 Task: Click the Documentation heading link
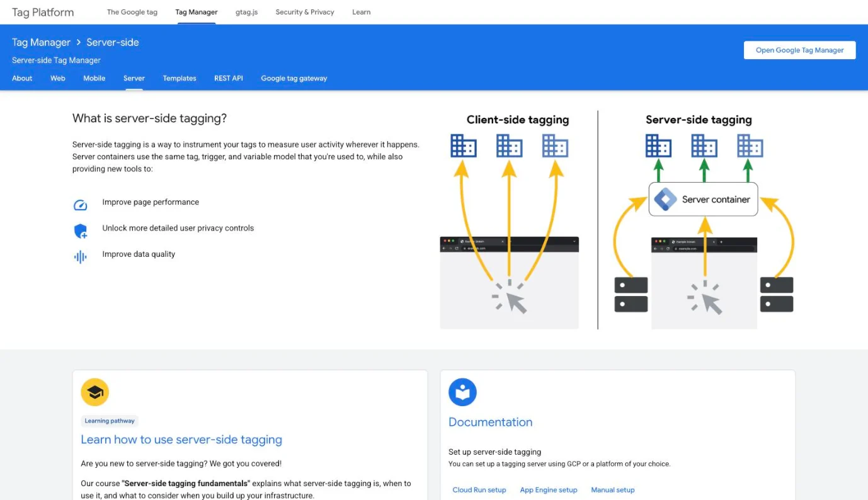[x=491, y=422]
